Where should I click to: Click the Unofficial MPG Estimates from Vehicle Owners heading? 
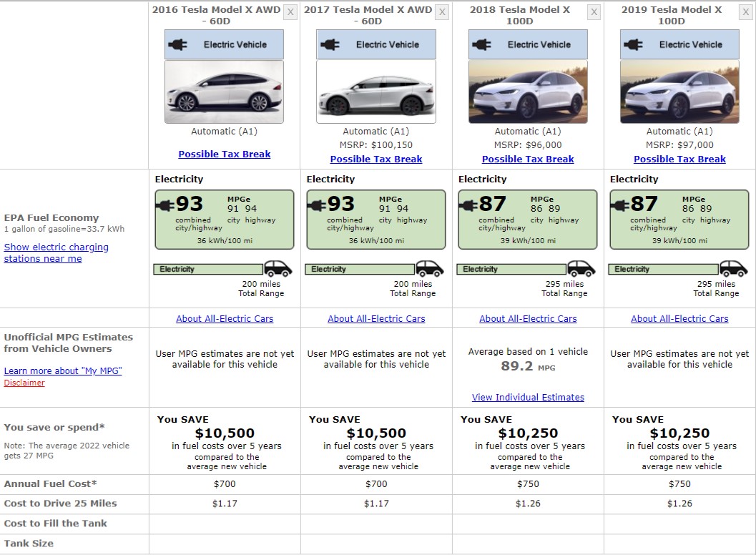(x=69, y=343)
